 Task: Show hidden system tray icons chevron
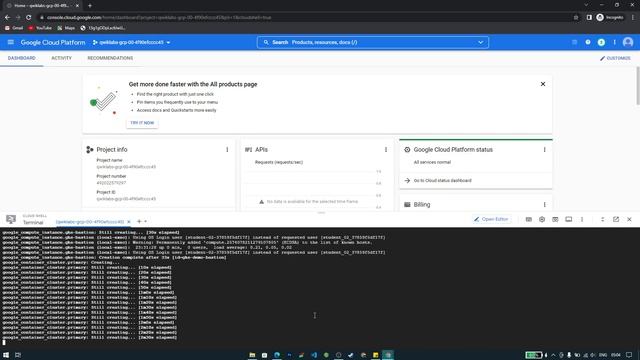(x=553, y=355)
